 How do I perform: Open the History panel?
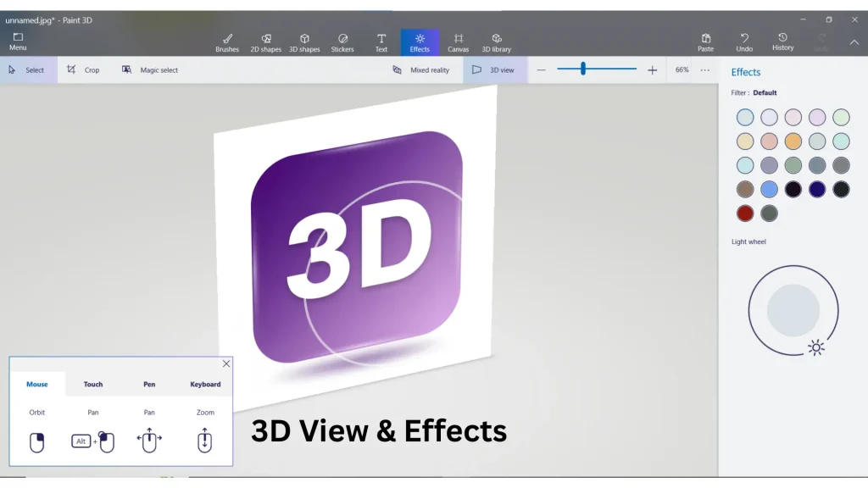[x=782, y=41]
